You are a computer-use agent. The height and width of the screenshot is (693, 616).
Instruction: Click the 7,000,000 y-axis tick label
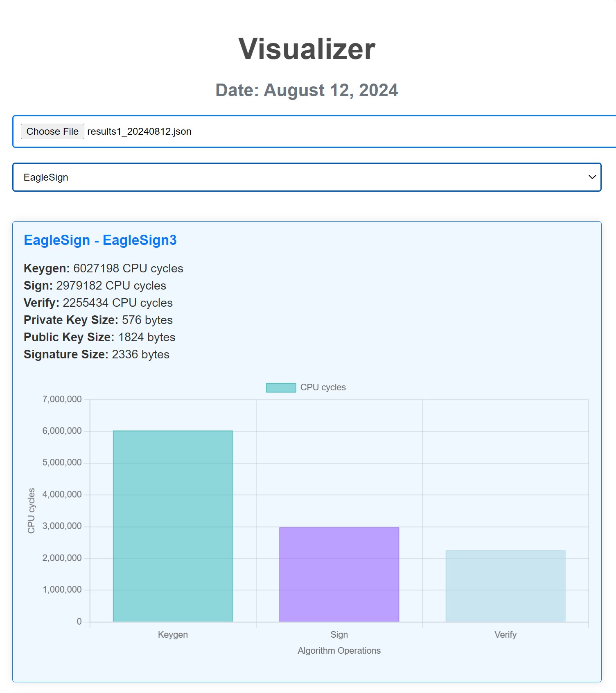tap(62, 399)
